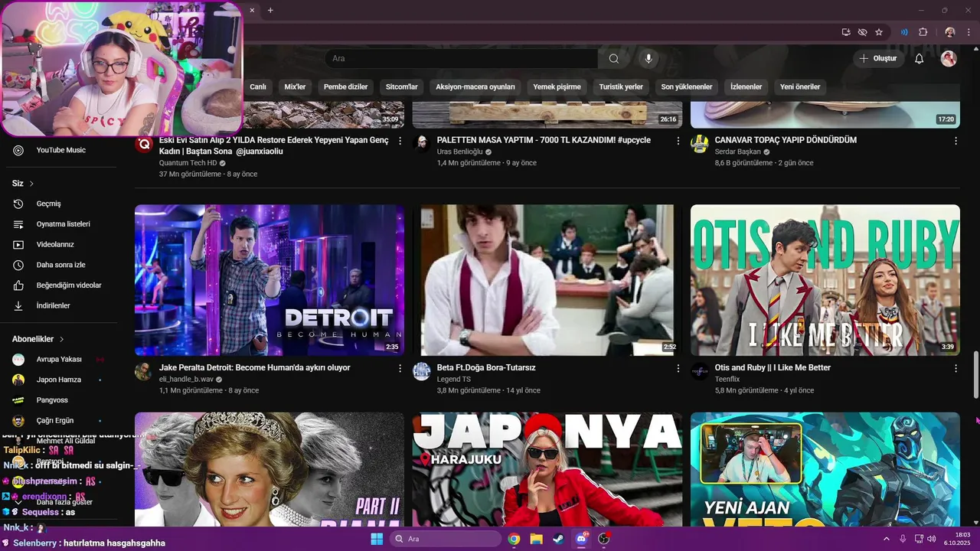The width and height of the screenshot is (980, 551).
Task: Click the YouTube search magnifier button
Action: pyautogui.click(x=614, y=58)
